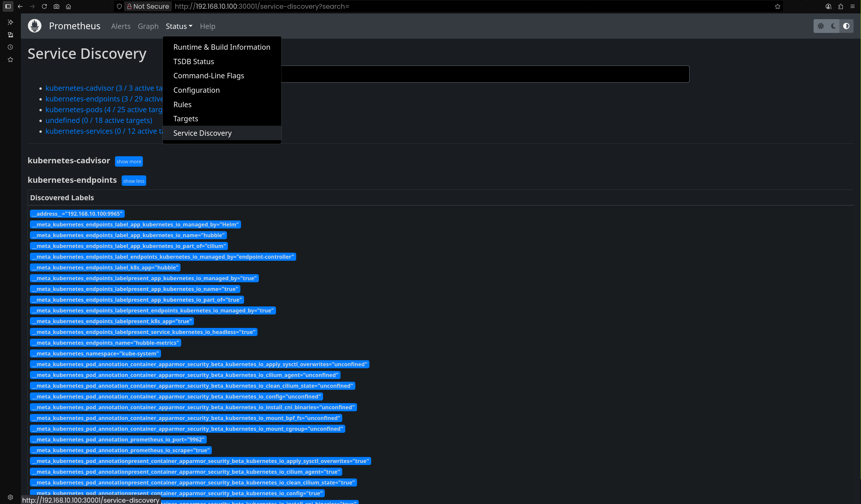Image resolution: width=861 pixels, height=504 pixels.
Task: Expand kubernetes-cadvisor with show more
Action: coord(129,162)
